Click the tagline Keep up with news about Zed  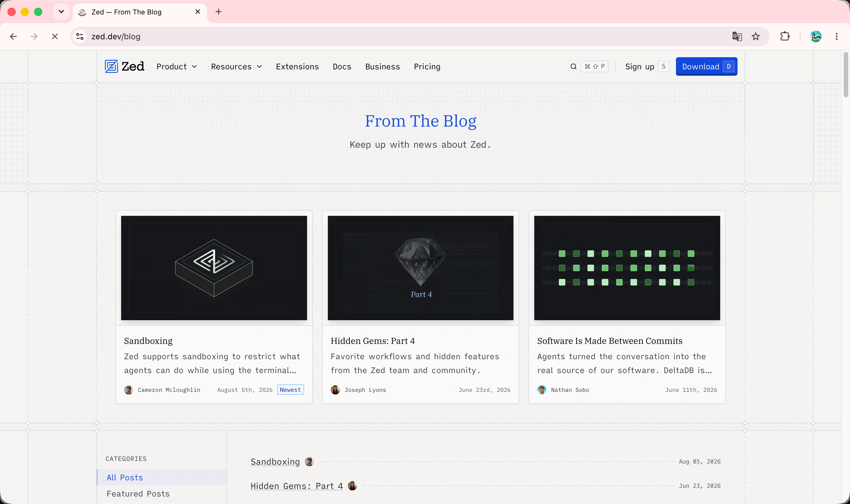pyautogui.click(x=420, y=145)
